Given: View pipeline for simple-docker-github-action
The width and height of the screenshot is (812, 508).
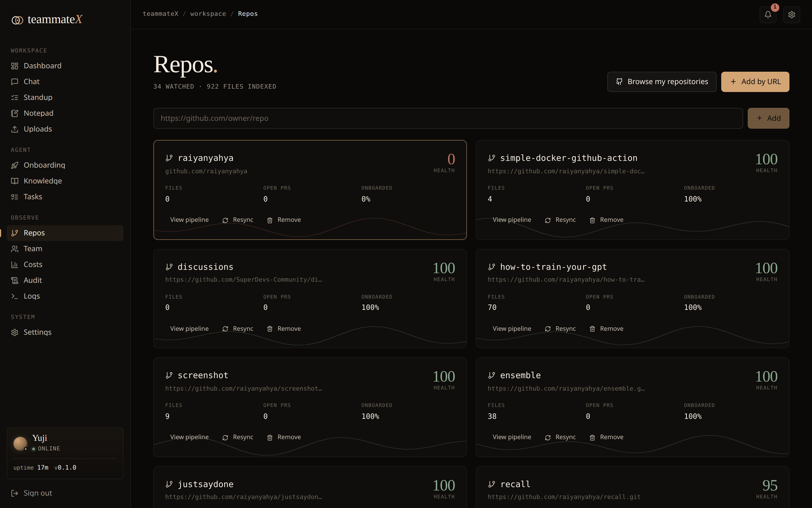Looking at the screenshot, I should coord(512,220).
